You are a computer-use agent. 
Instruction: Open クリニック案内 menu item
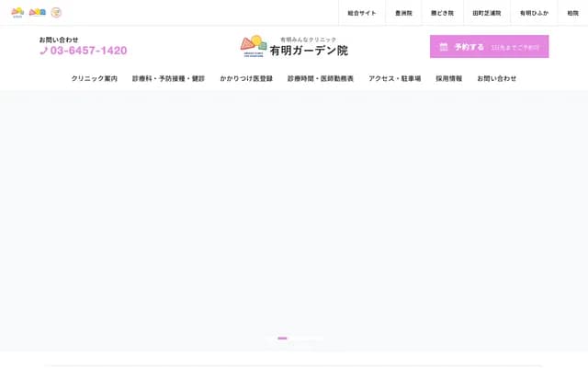point(95,79)
